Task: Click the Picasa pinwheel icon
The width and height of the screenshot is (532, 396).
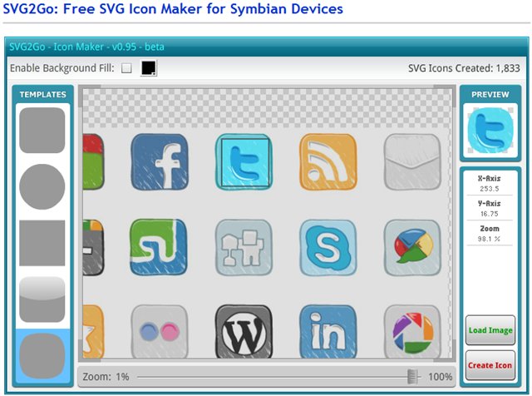Action: point(412,331)
